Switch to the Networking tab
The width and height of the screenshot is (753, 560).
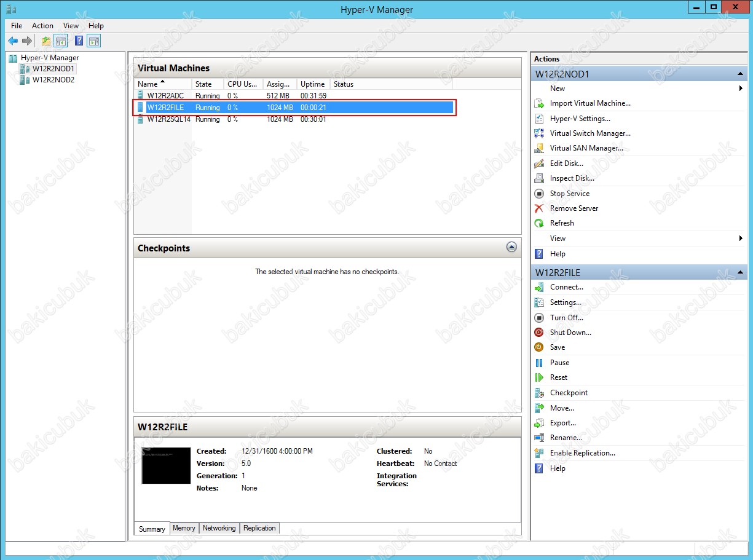pyautogui.click(x=219, y=528)
